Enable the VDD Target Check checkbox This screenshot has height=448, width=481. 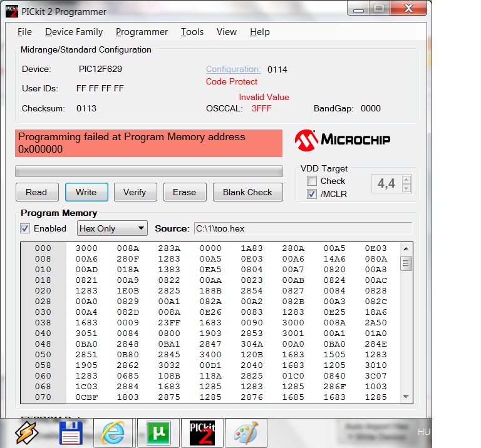[312, 181]
